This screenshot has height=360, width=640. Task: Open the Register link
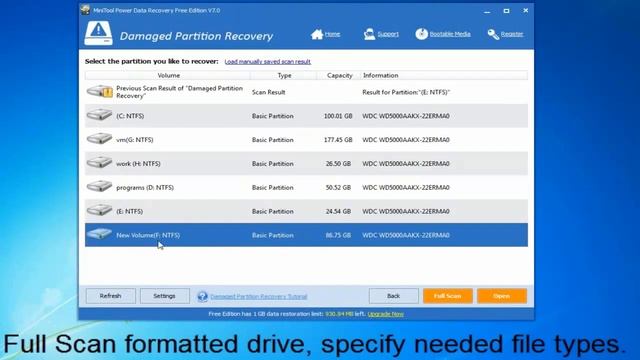[x=512, y=34]
